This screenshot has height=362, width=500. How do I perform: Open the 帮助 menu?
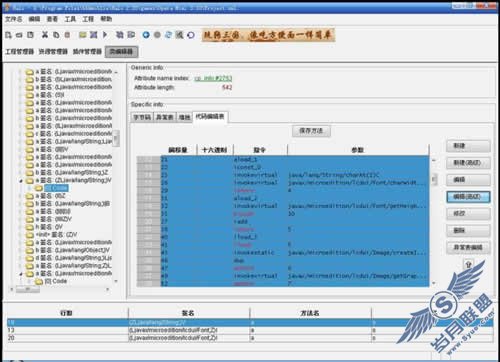click(x=106, y=19)
